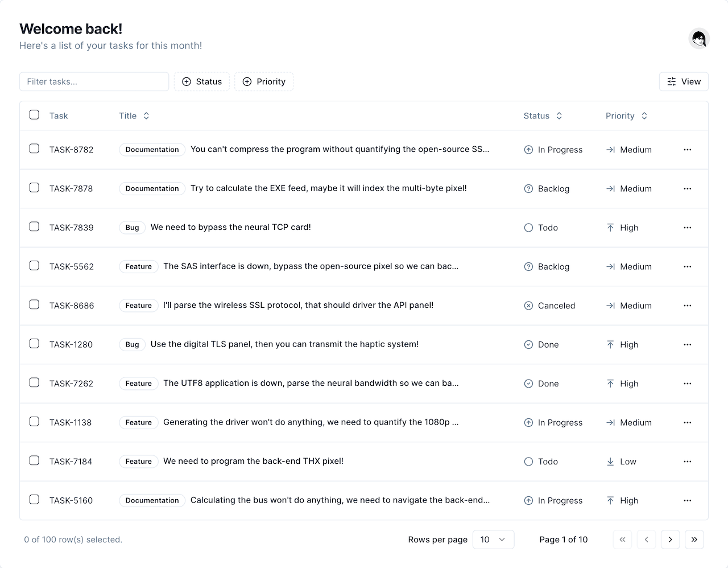Open the actions menu for TASK-1138
Image resolution: width=728 pixels, height=568 pixels.
[687, 422]
